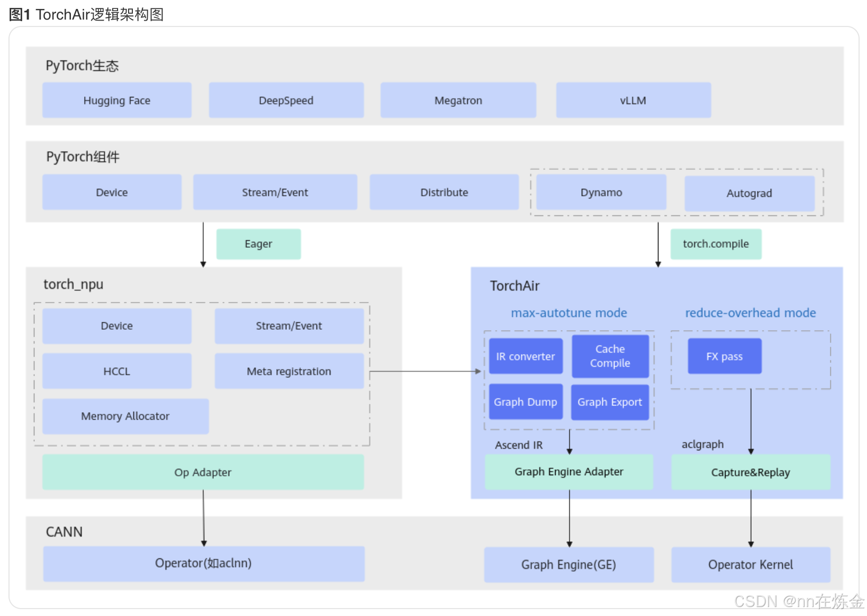Screen dimensions: 867x616
Task: Click the Operator Kernel box
Action: tap(751, 565)
